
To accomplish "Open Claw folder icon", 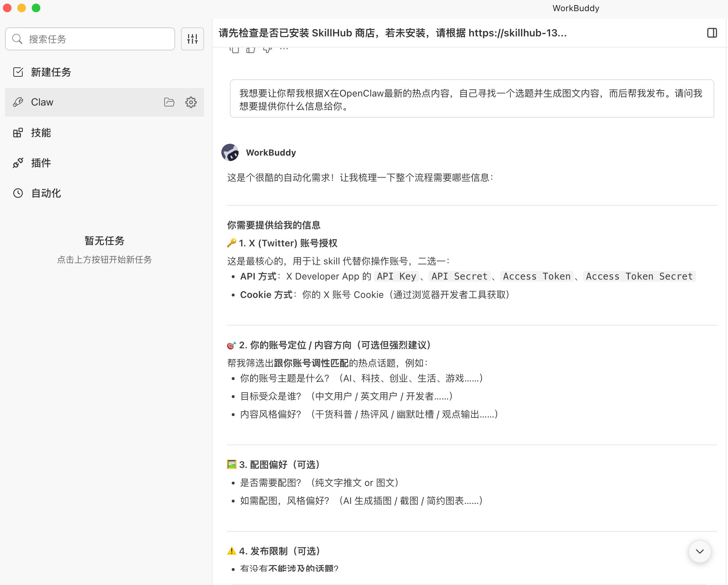I will tap(169, 102).
